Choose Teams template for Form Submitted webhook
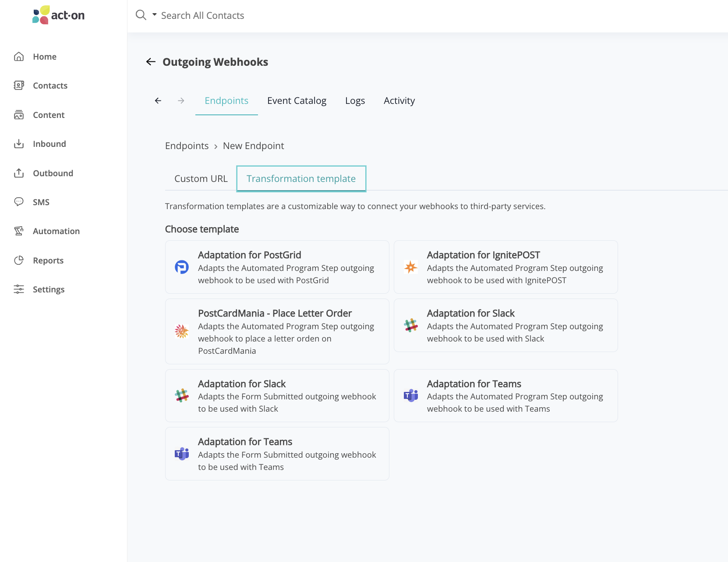728x562 pixels. click(x=277, y=454)
